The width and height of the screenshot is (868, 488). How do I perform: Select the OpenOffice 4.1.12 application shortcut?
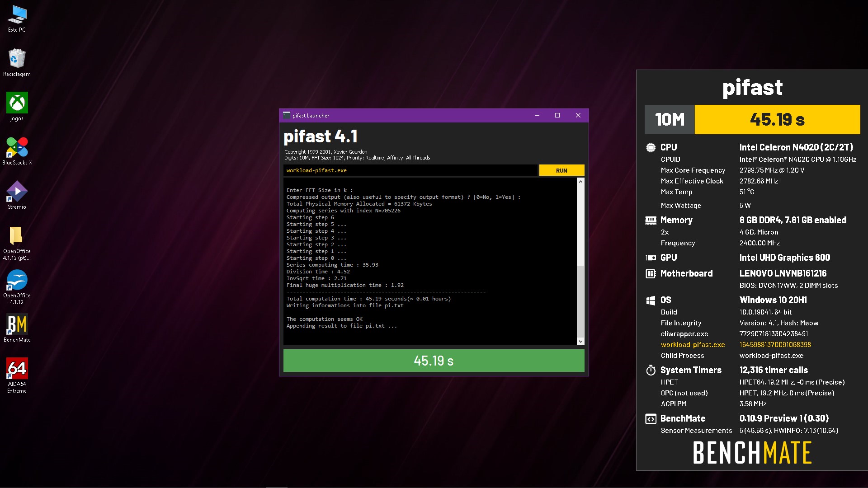click(17, 287)
